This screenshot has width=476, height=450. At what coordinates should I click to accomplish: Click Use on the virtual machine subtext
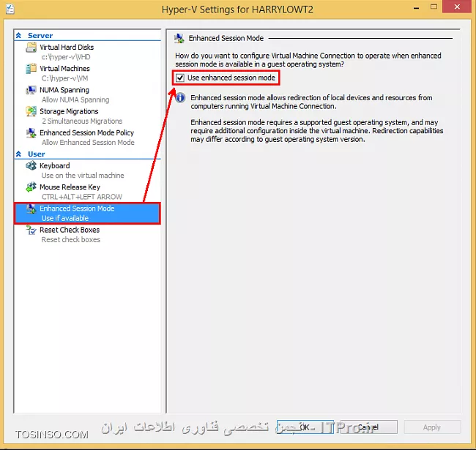click(83, 176)
